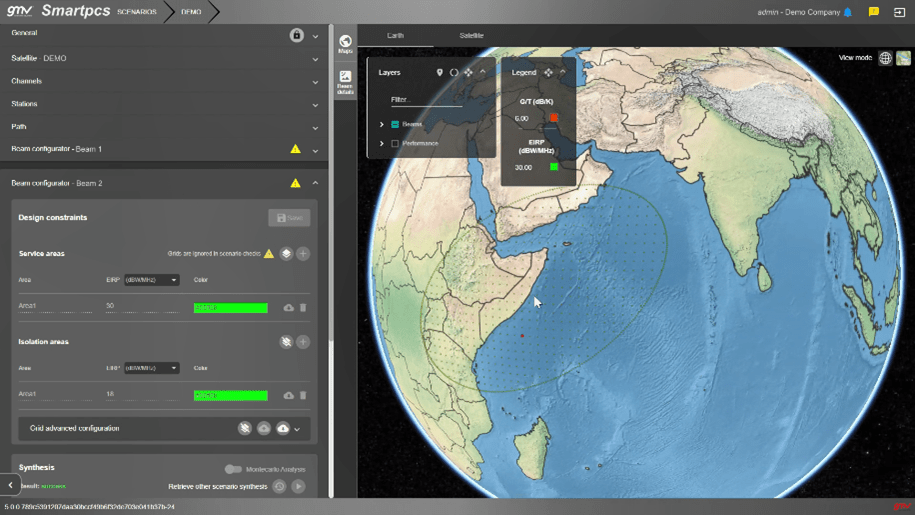Edit Isolation areas Area1 value 18

pyautogui.click(x=142, y=395)
